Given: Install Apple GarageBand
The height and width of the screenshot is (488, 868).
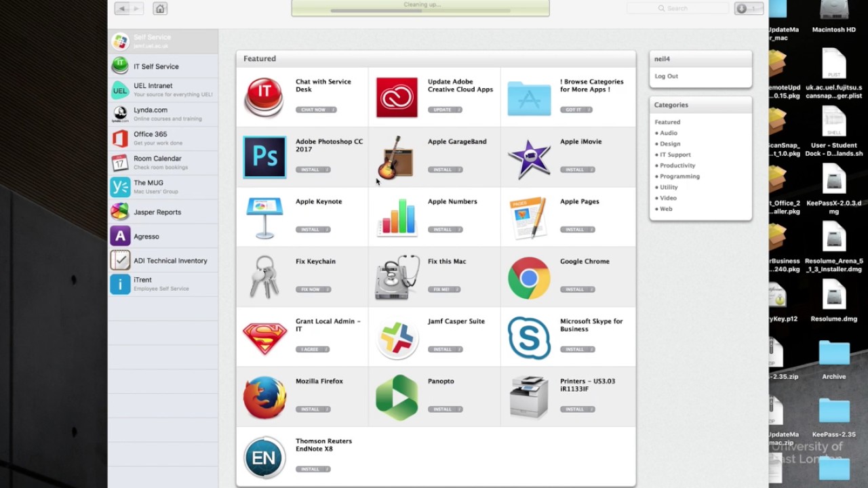Looking at the screenshot, I should click(x=445, y=169).
